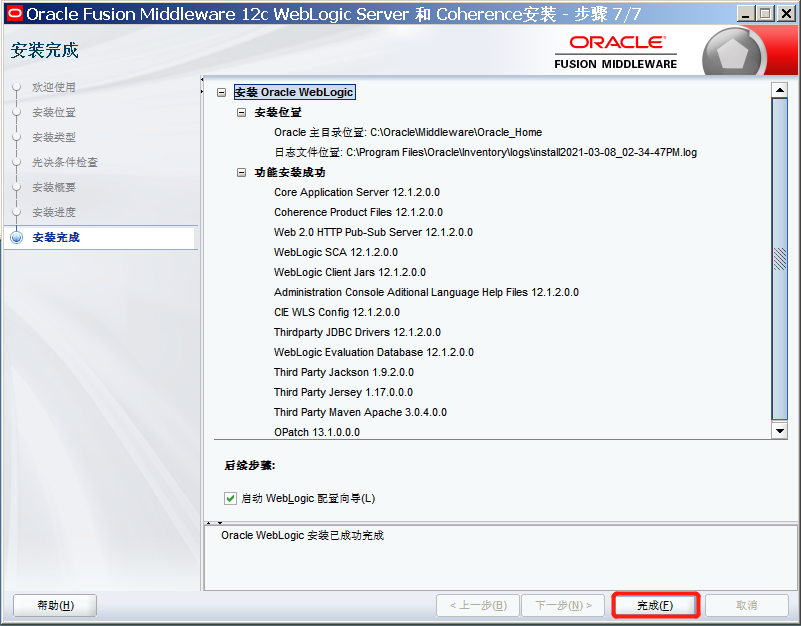The image size is (801, 626).
Task: Select WebLogic Client Jars 12.1.2.0.0 row
Action: (x=349, y=272)
